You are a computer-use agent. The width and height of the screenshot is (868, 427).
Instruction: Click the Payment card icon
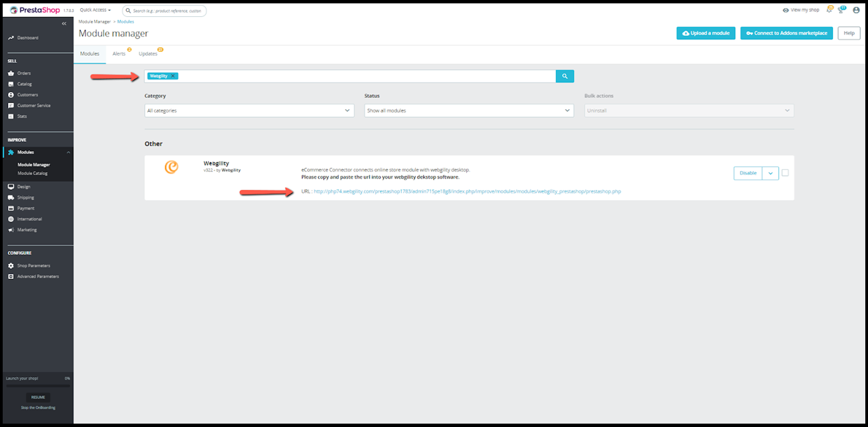[11, 208]
